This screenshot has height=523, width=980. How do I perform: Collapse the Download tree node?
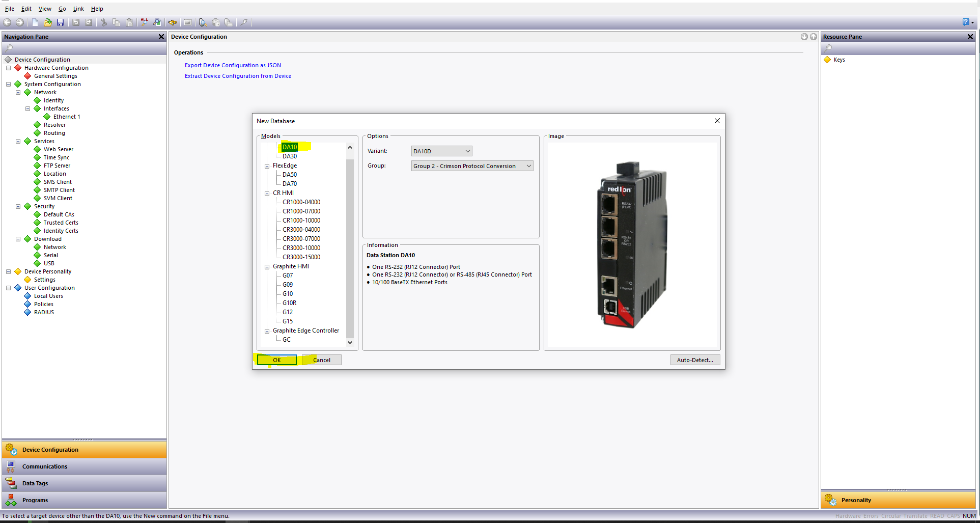(x=18, y=239)
